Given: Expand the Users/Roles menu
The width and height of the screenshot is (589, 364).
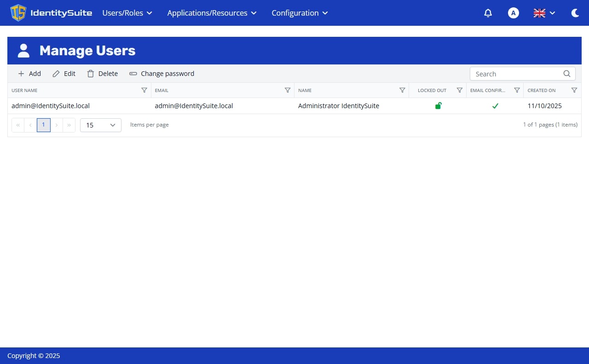Looking at the screenshot, I should coord(127,13).
